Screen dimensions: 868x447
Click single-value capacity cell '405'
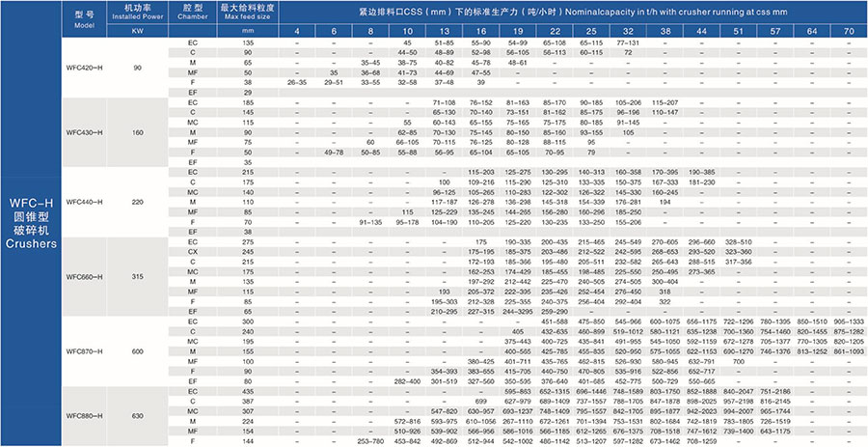[x=518, y=331]
